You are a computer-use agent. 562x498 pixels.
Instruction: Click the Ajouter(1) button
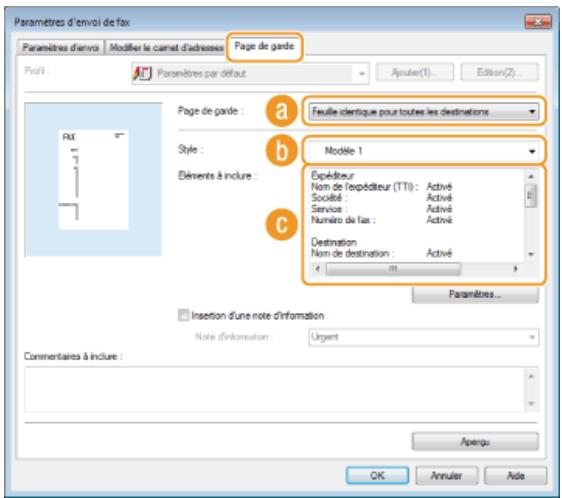(x=414, y=73)
